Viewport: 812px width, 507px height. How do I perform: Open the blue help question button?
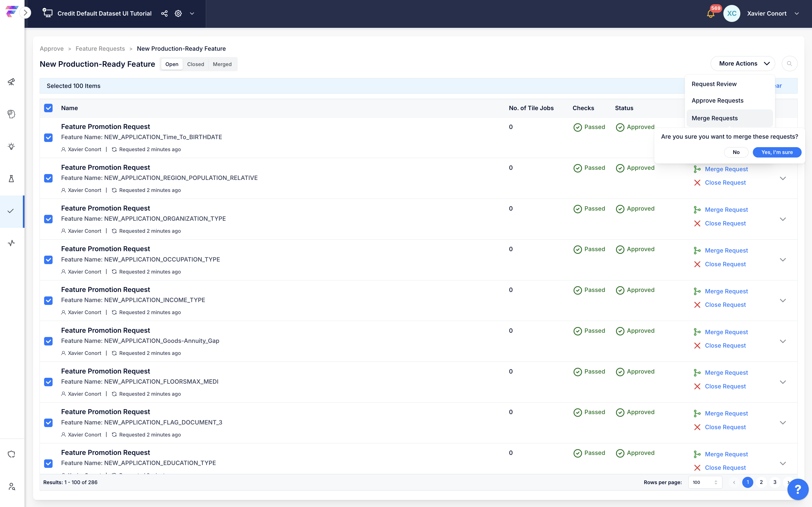(x=798, y=489)
